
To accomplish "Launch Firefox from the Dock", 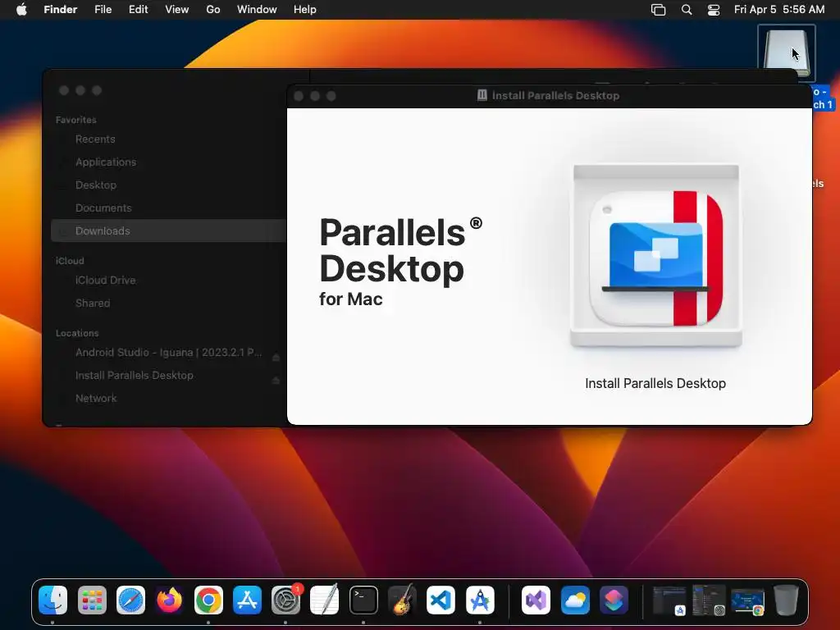I will point(169,600).
